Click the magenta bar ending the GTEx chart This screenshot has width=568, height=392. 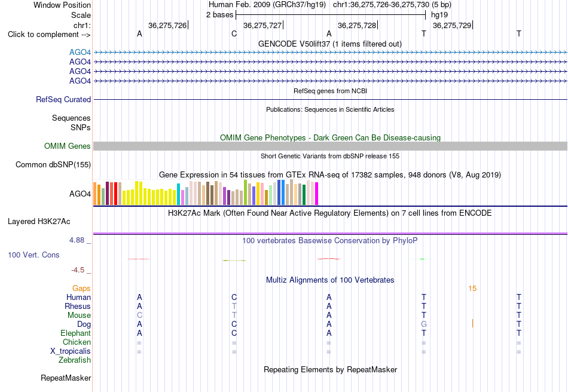317,194
